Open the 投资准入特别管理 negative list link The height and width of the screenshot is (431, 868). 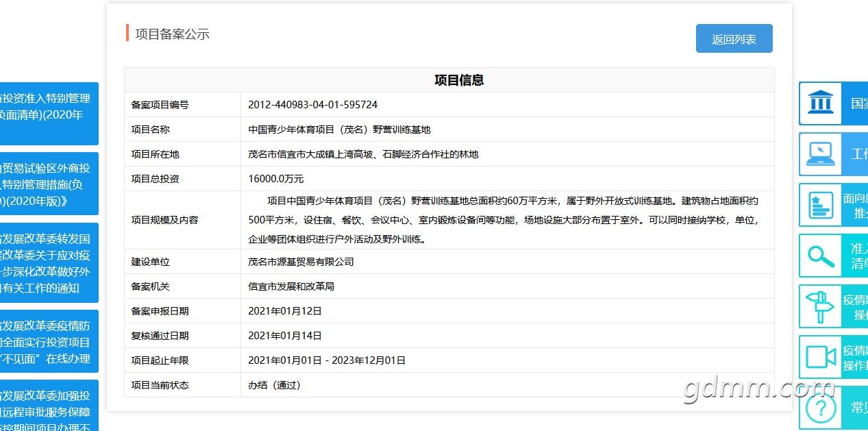[49, 114]
